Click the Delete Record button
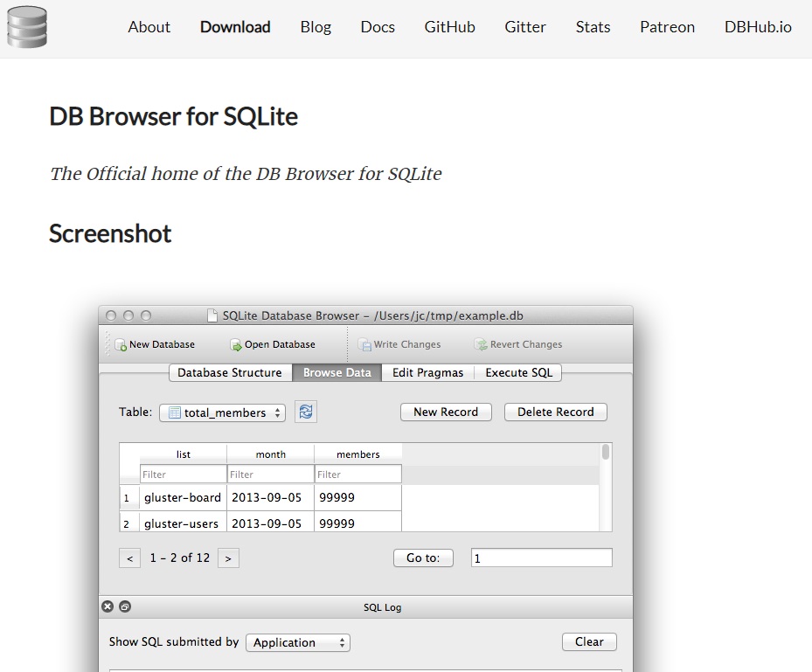This screenshot has height=672, width=812. coord(556,412)
